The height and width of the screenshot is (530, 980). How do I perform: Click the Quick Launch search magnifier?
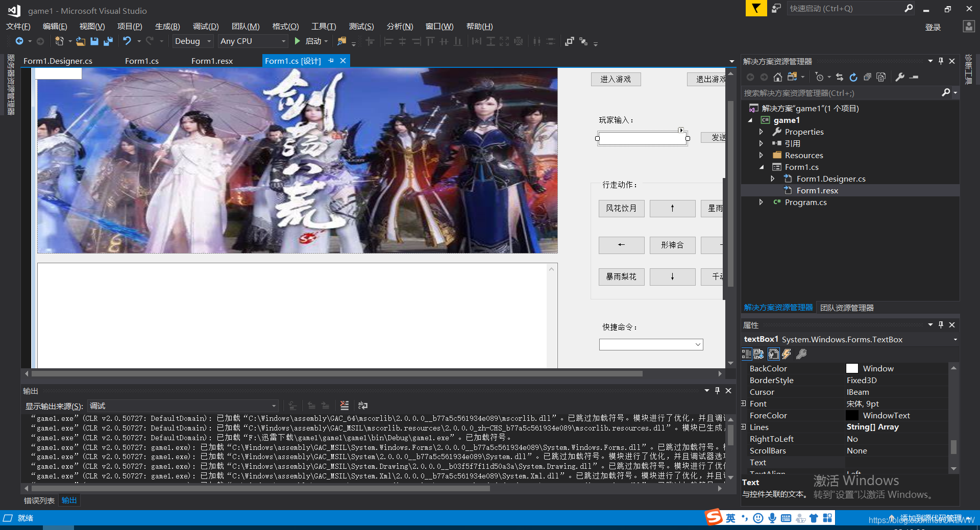(909, 8)
